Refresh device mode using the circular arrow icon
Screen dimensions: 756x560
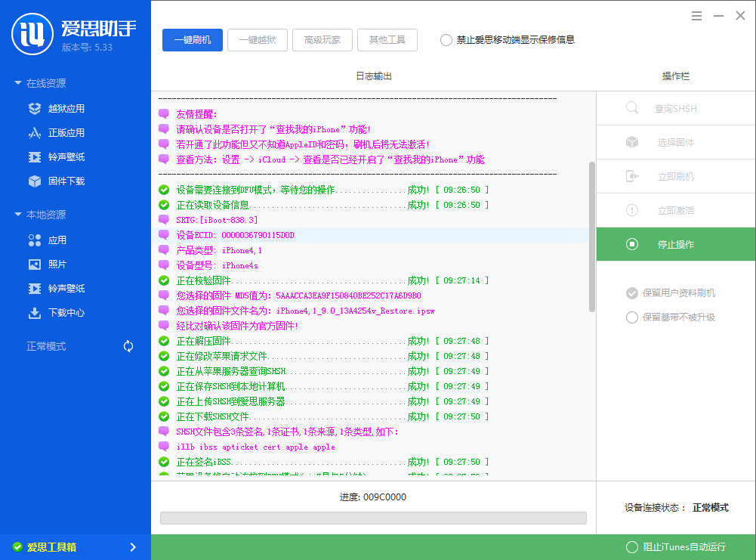click(x=128, y=345)
